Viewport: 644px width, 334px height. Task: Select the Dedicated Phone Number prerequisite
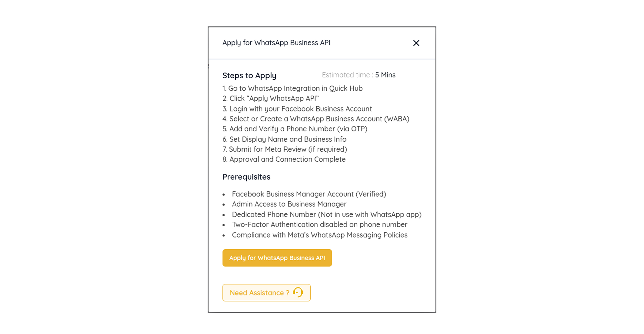[326, 215]
